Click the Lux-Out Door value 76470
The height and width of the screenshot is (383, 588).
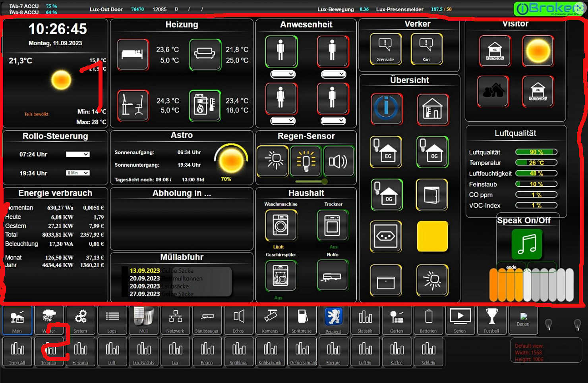tap(137, 9)
